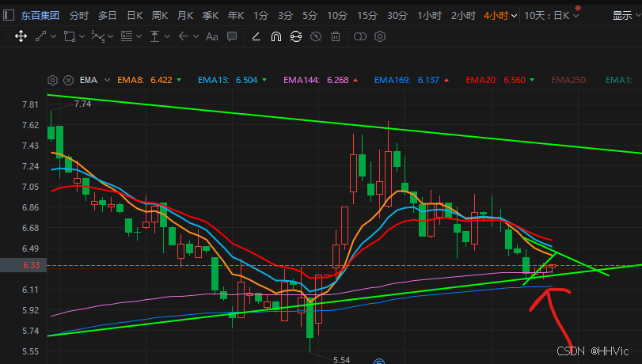The image size is (642, 364).
Task: Click the overlapping circles compare icon
Action: pyautogui.click(x=360, y=37)
